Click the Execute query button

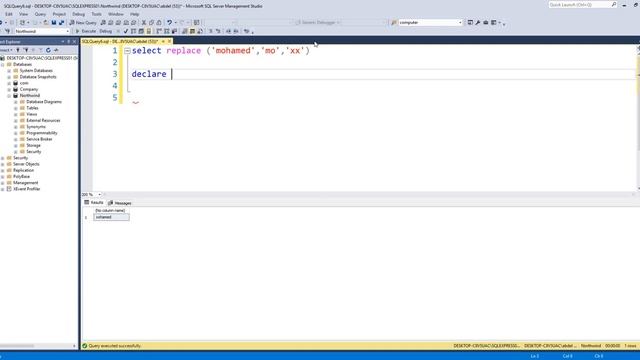pyautogui.click(x=86, y=31)
